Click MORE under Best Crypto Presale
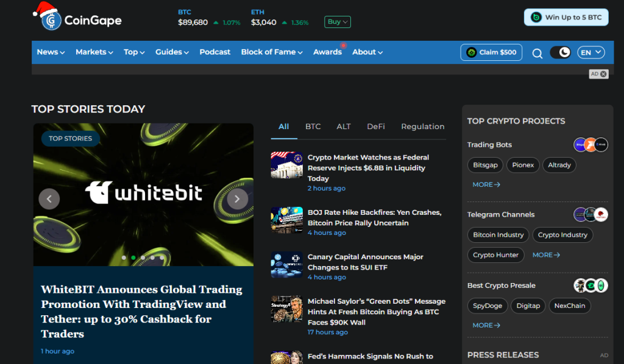 coord(486,325)
